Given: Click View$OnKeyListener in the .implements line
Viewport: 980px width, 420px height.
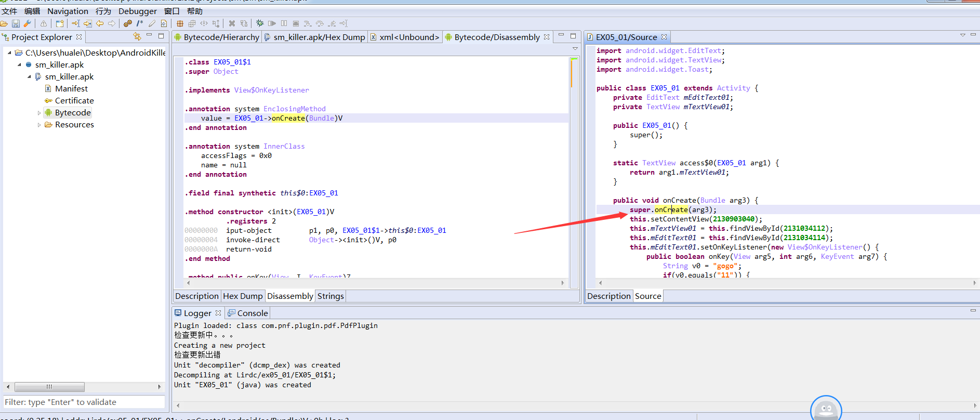Looking at the screenshot, I should coord(271,90).
